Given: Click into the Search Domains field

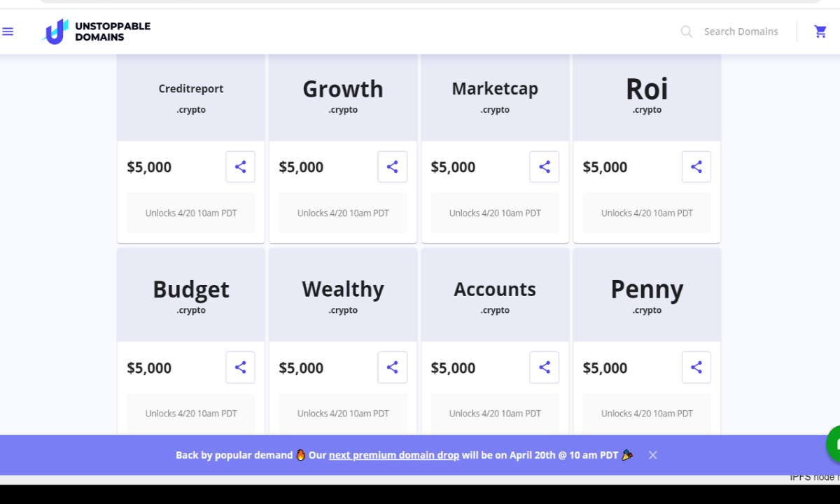Looking at the screenshot, I should [x=741, y=31].
